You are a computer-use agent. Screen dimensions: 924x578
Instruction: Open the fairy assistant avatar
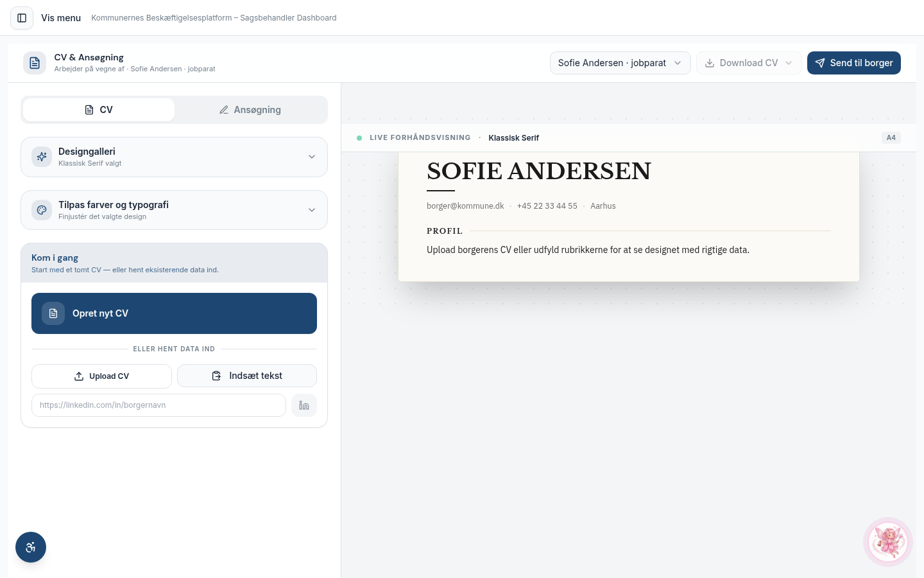click(x=888, y=542)
